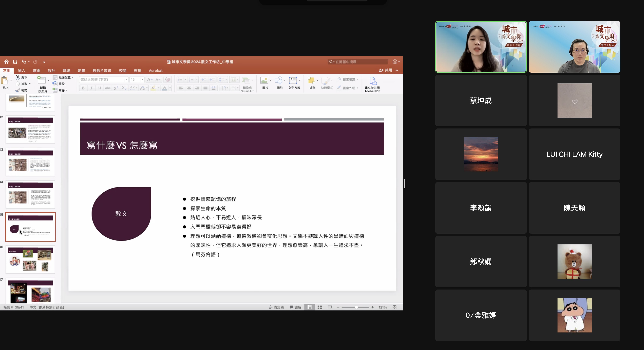The height and width of the screenshot is (350, 644).
Task: Expand the Shape Fill (圖案填滿) dropdown
Action: coord(358,79)
